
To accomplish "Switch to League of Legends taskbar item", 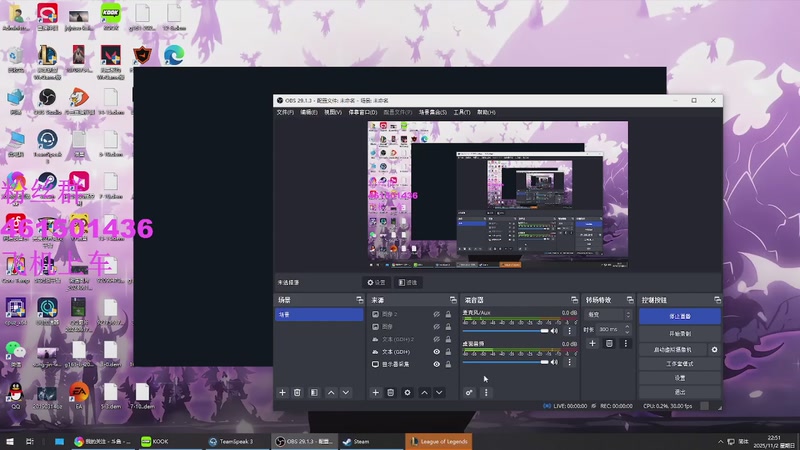I will [x=439, y=441].
